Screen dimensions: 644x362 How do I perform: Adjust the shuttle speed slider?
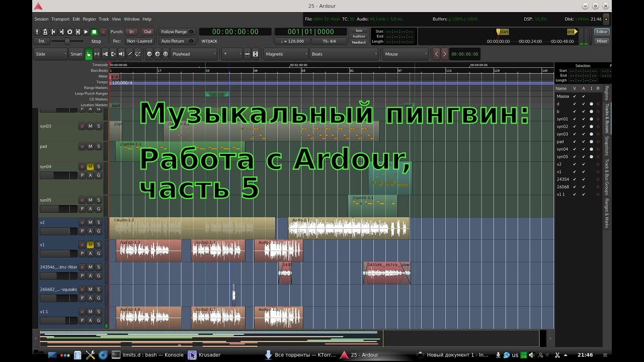[x=68, y=41]
